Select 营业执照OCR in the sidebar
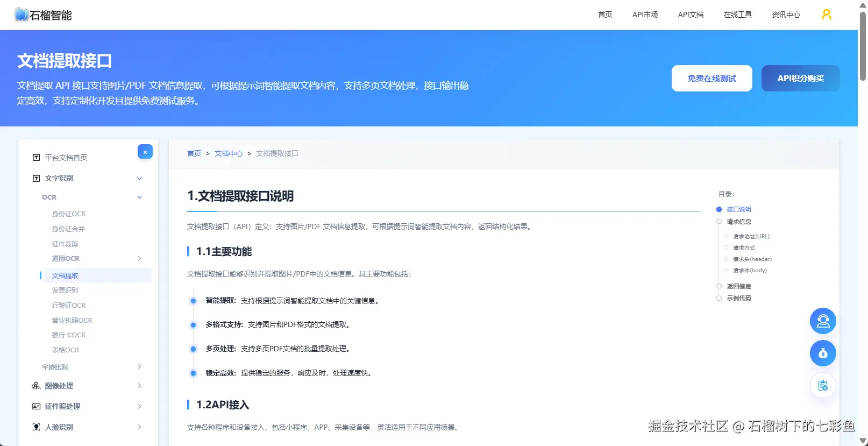 pos(72,321)
